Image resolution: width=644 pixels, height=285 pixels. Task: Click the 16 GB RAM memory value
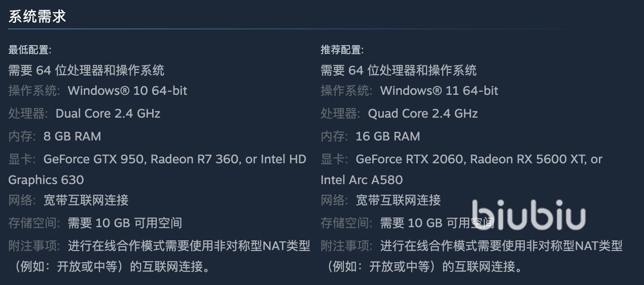pos(388,136)
